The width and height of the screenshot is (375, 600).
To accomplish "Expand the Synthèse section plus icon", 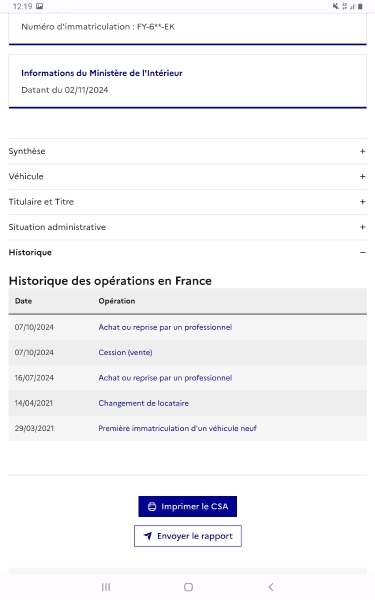I will (x=362, y=152).
